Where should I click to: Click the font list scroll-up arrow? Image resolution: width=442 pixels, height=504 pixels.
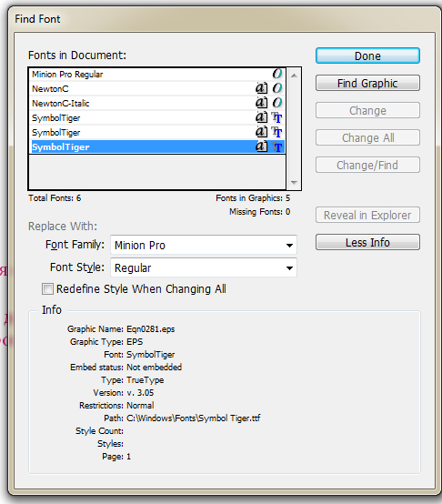click(294, 76)
